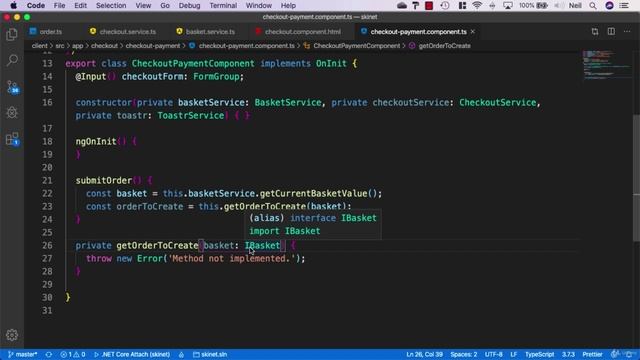
Task: Click the compare changes icon in the editor toolbar
Action: [x=595, y=32]
